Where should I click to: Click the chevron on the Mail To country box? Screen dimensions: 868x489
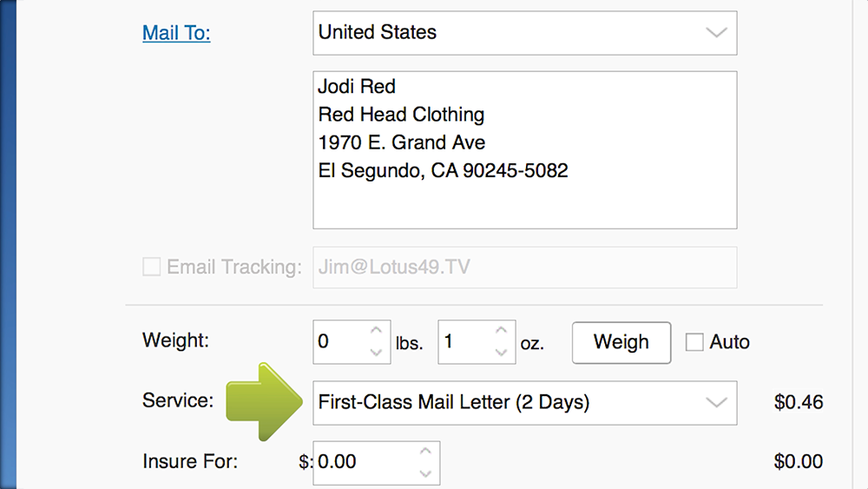pos(716,33)
